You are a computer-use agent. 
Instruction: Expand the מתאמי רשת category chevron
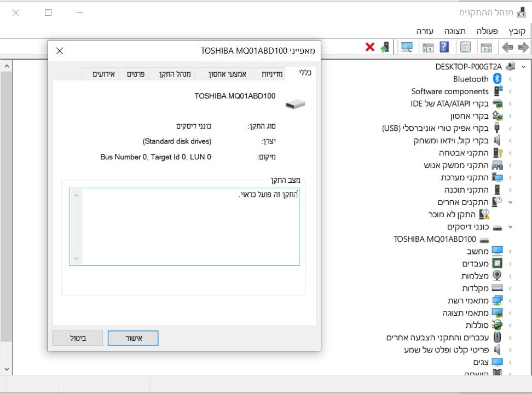[510, 300]
